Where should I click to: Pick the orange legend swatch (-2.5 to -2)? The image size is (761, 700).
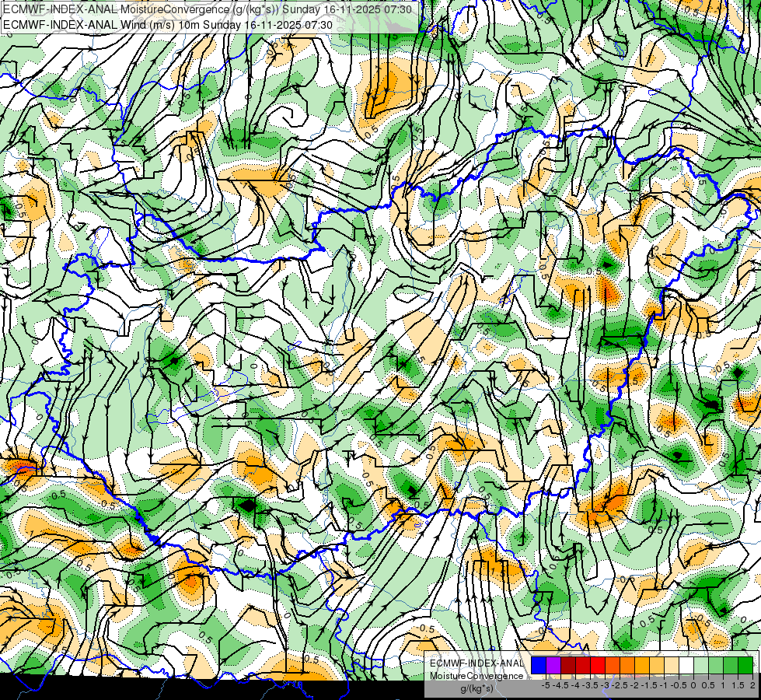pos(627,665)
